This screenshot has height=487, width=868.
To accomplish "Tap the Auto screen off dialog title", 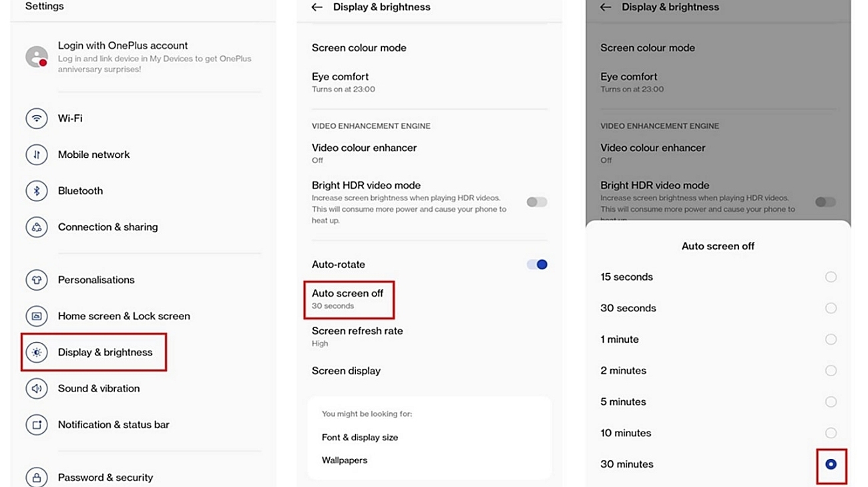I will click(x=718, y=247).
